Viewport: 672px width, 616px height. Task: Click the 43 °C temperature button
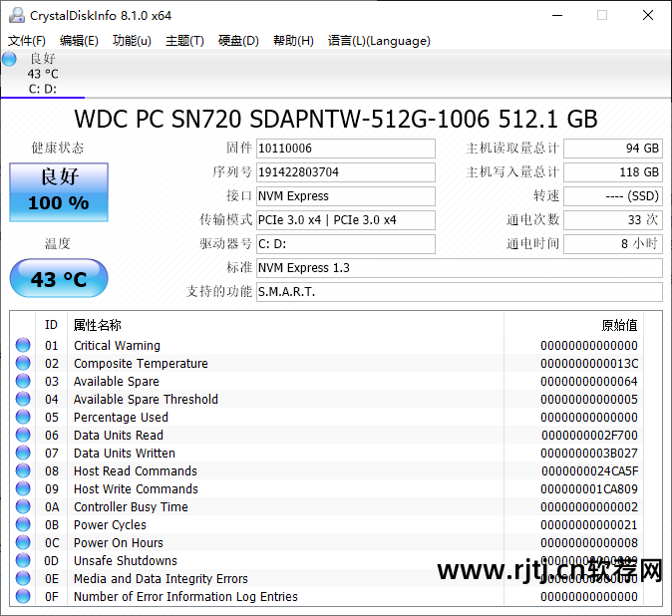pyautogui.click(x=59, y=278)
